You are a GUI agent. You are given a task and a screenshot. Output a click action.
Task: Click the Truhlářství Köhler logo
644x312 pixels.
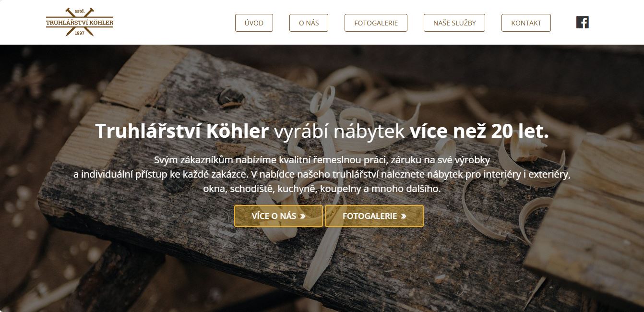click(x=80, y=22)
